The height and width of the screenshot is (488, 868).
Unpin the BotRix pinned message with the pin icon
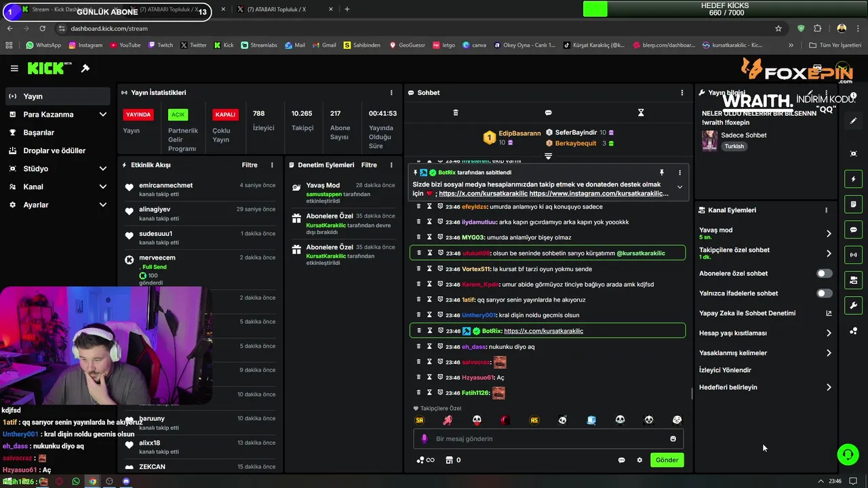[662, 173]
